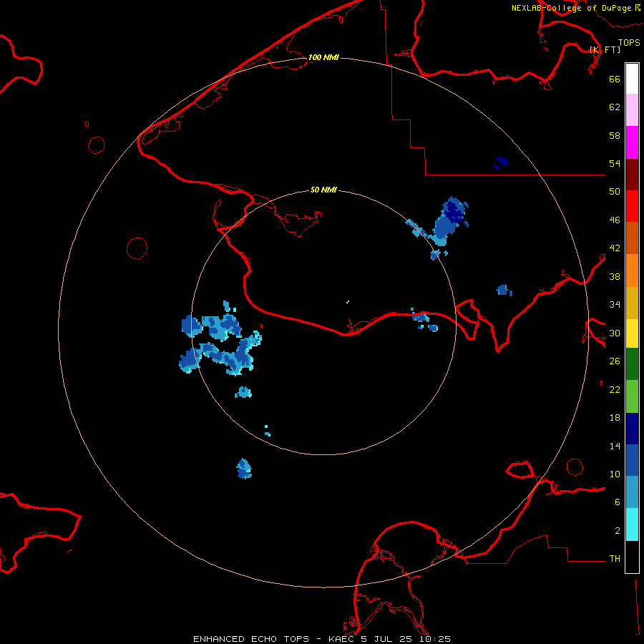This screenshot has width=644, height=644.
Task: Click the bright red swatch between 50 and 46
Action: coord(632,206)
